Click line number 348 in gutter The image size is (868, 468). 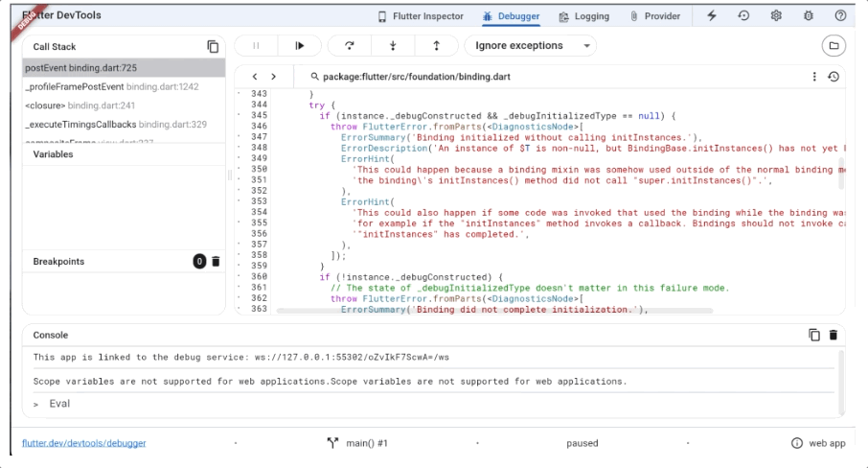point(259,148)
